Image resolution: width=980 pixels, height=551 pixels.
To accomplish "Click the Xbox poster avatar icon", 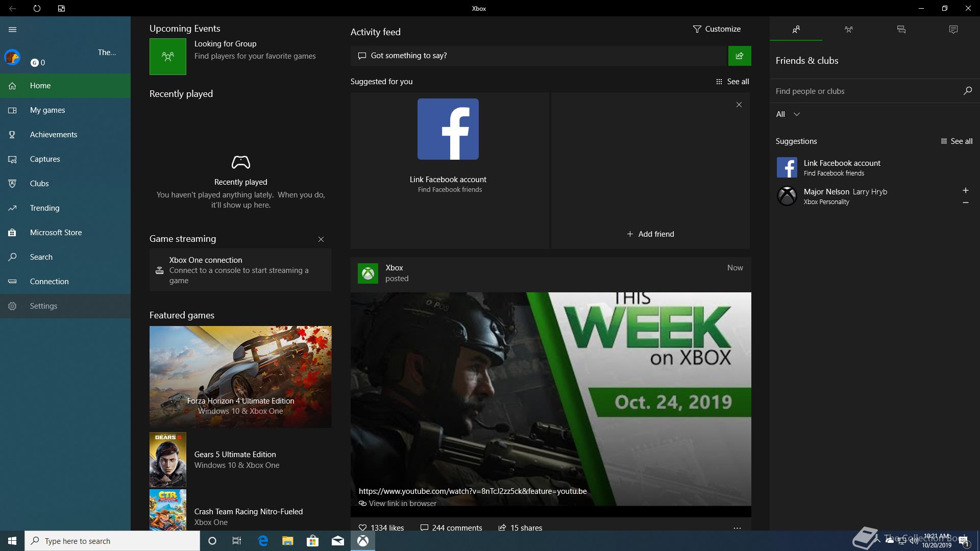I will pyautogui.click(x=368, y=273).
